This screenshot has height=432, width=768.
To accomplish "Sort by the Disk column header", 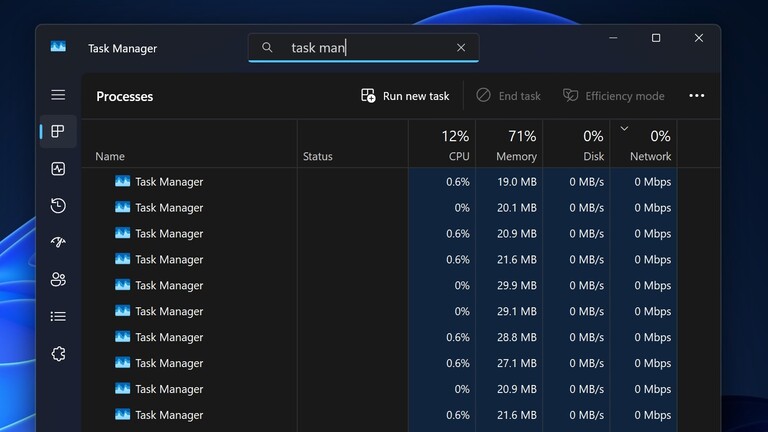I will (576, 144).
